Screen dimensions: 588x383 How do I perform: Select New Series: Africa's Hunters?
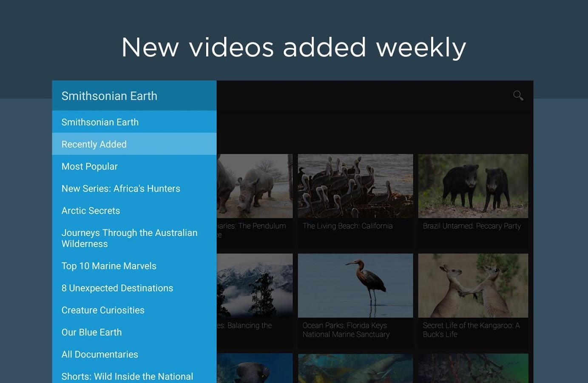[x=121, y=189]
